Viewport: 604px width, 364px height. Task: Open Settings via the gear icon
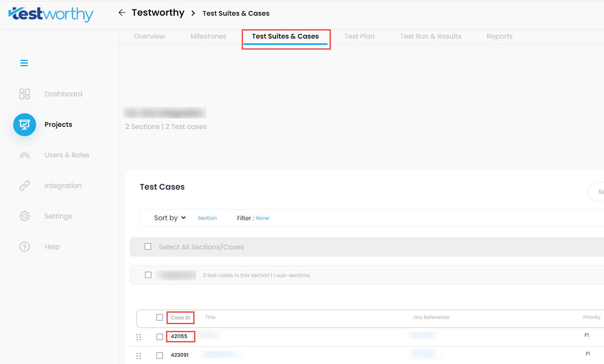24,216
